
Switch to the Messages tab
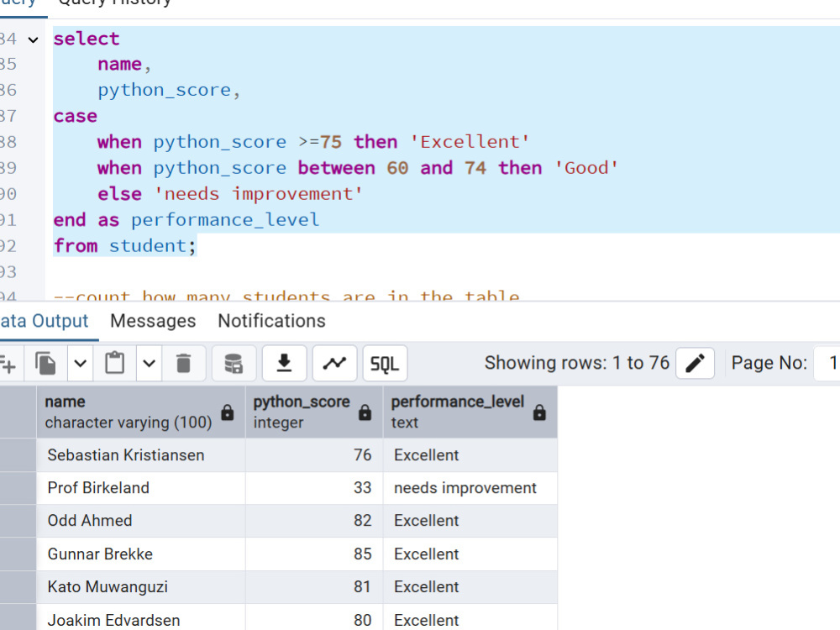153,321
